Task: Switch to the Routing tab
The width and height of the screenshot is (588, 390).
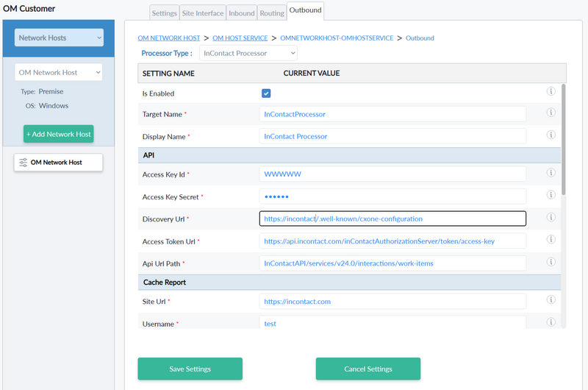Action: 272,13
